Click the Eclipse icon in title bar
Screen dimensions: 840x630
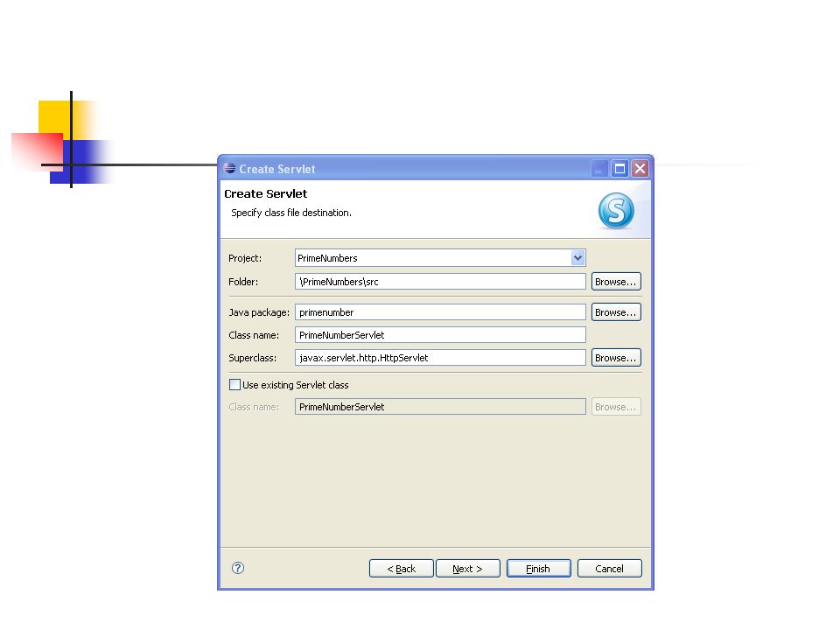click(230, 168)
